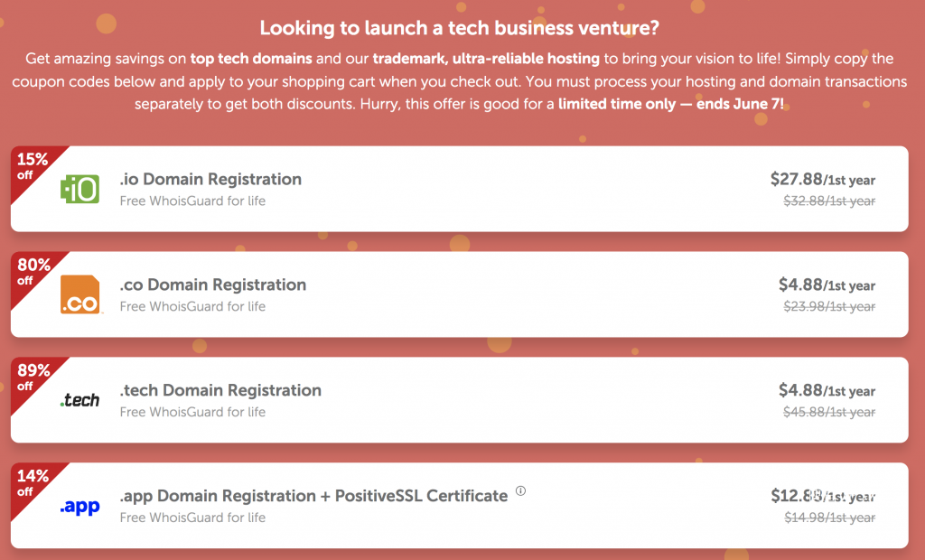This screenshot has height=560, width=925.
Task: Click the 89% off red corner badge
Action: (32, 377)
